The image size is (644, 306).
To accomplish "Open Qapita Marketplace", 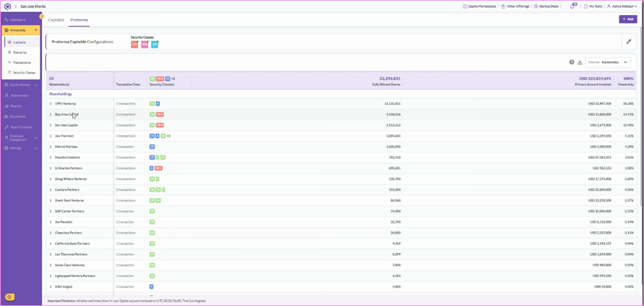I will tap(479, 7).
